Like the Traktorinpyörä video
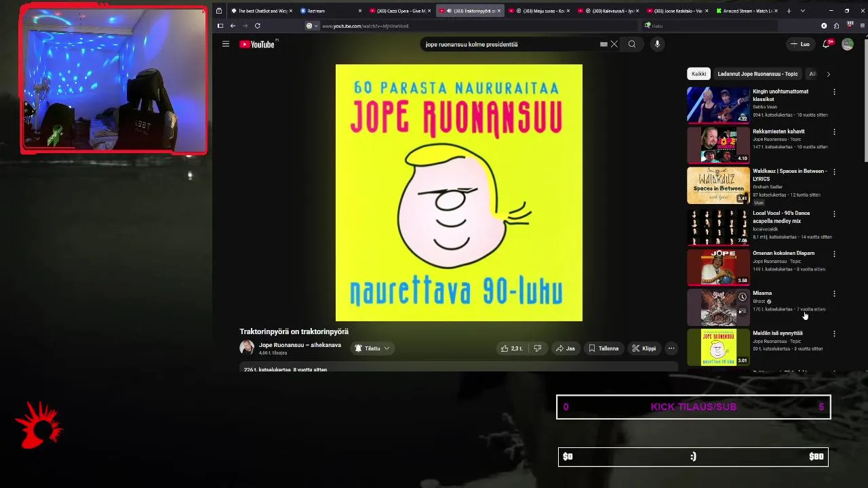This screenshot has width=868, height=488. click(511, 348)
